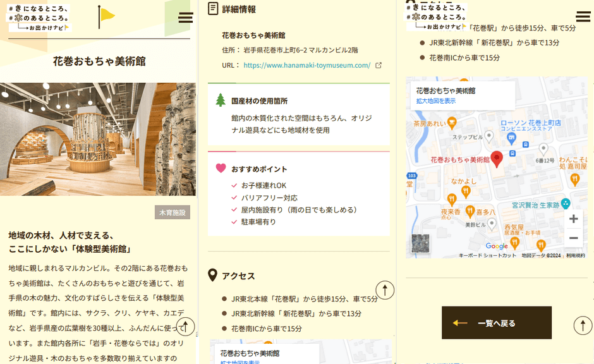
Task: Open the hamburger navigation menu
Action: [x=185, y=17]
